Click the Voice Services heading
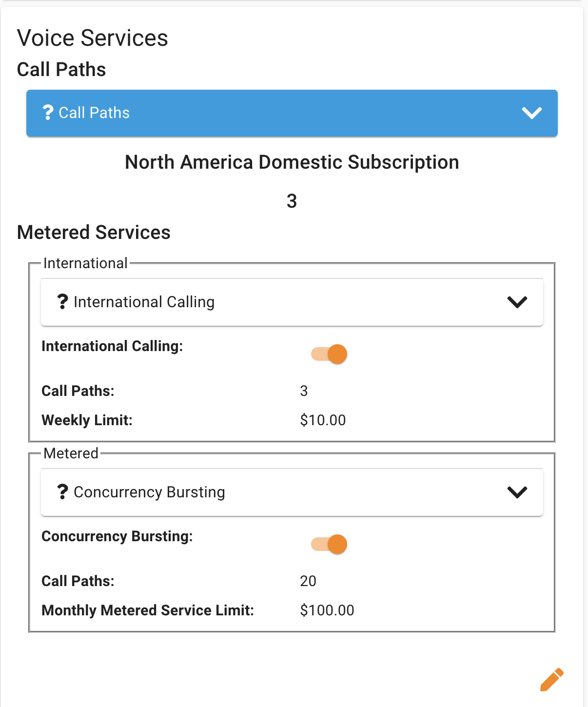The width and height of the screenshot is (588, 707). [x=93, y=38]
